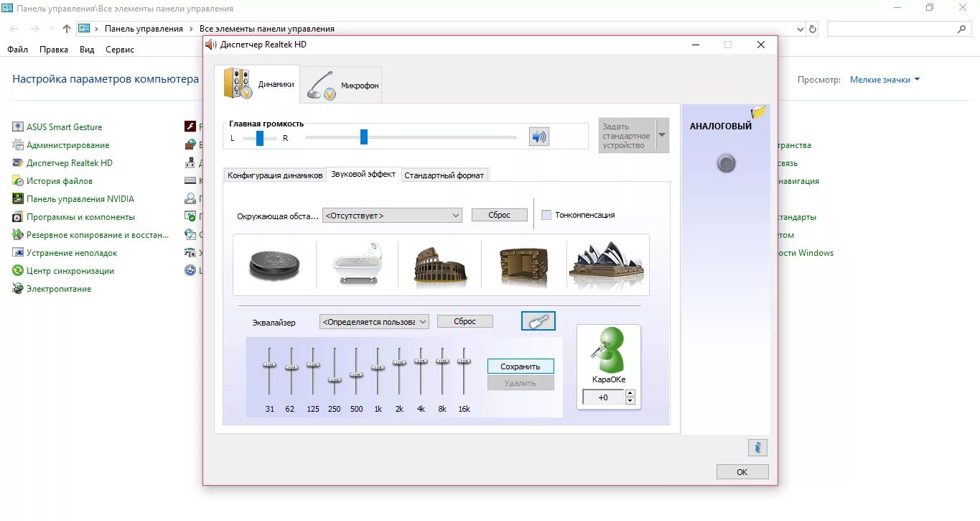
Task: Mute speakers with the volume icon button
Action: [538, 137]
